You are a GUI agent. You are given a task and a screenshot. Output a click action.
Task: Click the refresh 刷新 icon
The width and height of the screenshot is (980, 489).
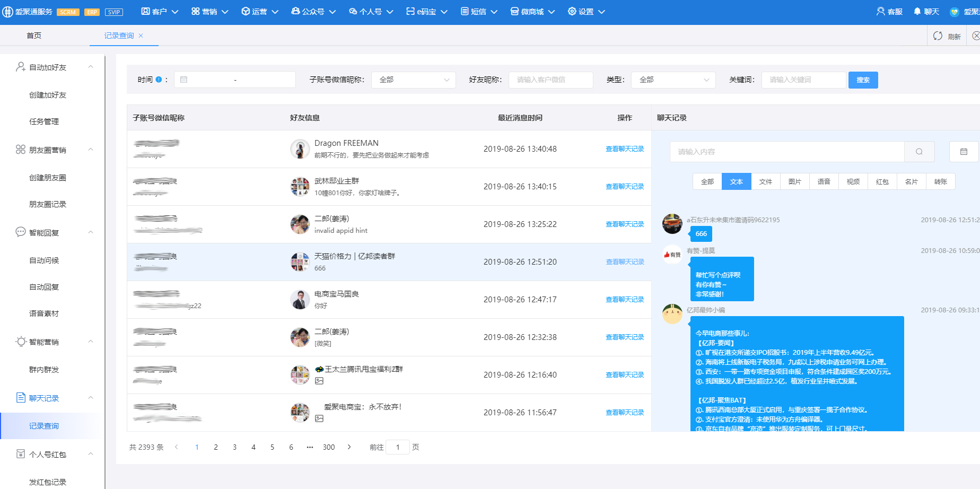tap(938, 36)
